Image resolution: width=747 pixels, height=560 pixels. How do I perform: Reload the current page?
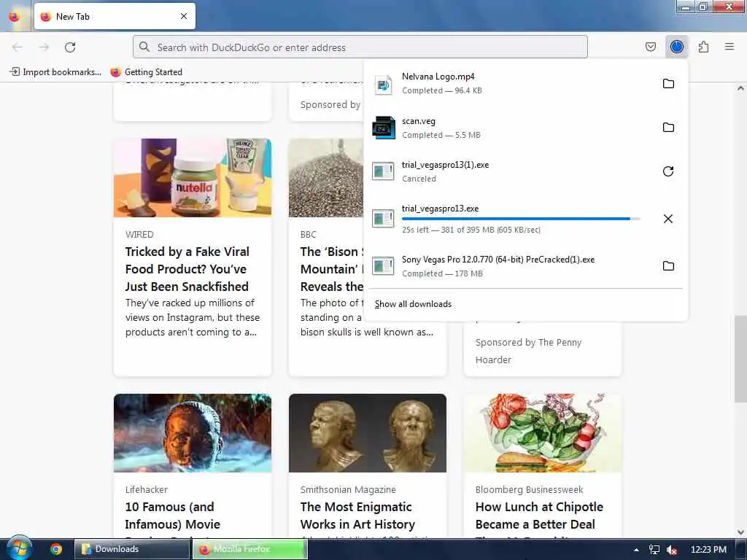tap(70, 47)
